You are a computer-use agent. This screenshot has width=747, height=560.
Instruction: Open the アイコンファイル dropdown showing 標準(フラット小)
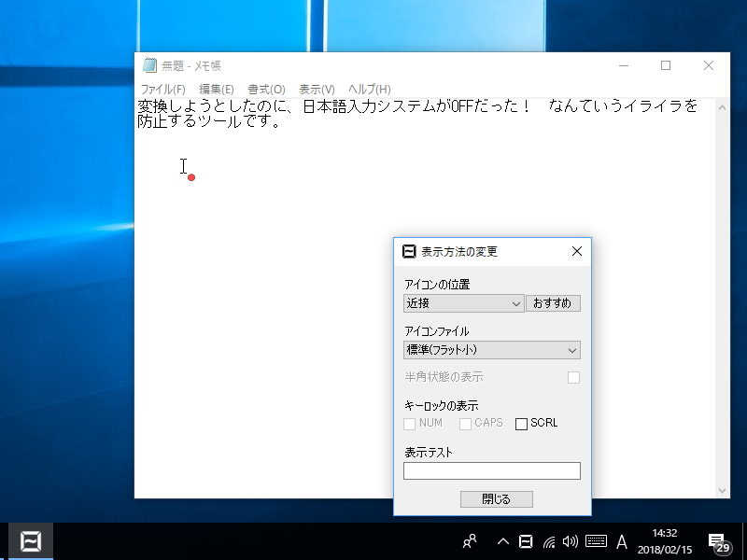[x=492, y=350]
